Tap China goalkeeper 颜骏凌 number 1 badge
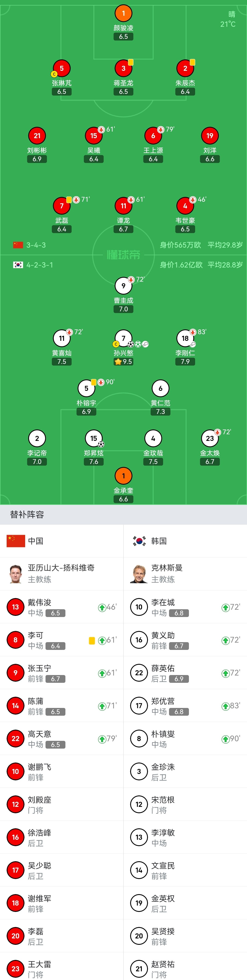 123,13
